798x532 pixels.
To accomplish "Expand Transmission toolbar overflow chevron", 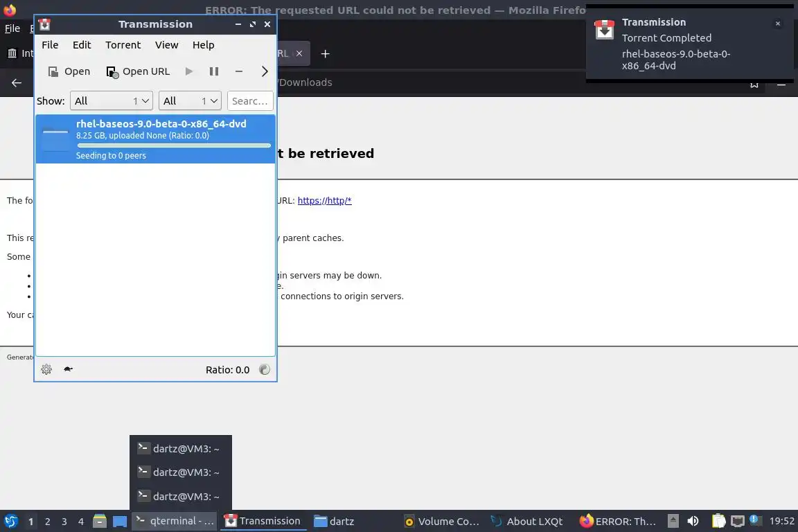I will tap(264, 71).
